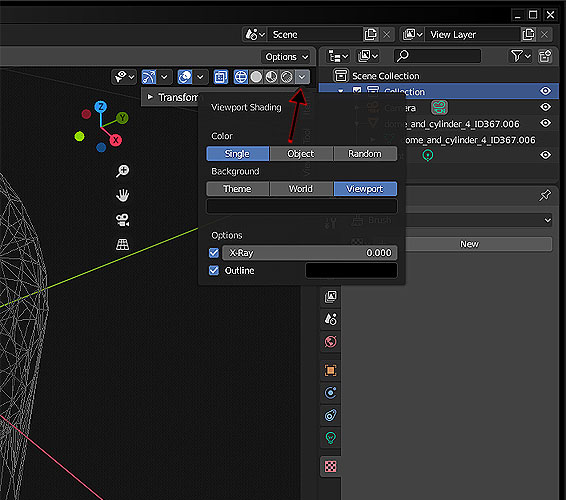Select rendered viewport shading mode
Viewport: 566px width, 500px height.
point(287,77)
